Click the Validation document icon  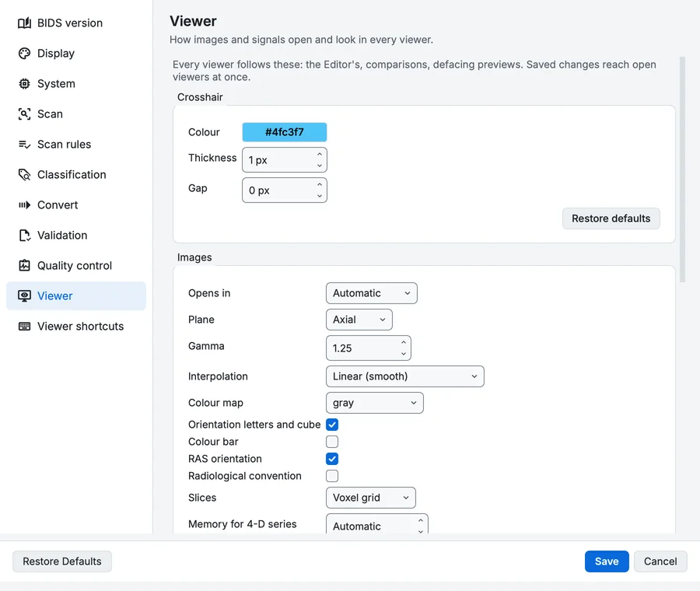point(25,236)
